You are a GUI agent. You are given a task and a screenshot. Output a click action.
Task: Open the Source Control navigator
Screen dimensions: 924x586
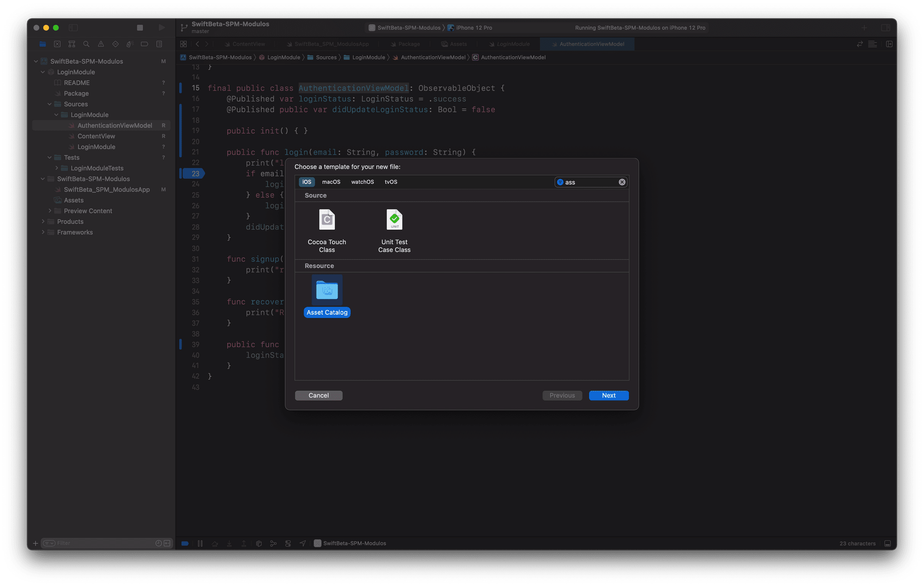(57, 44)
